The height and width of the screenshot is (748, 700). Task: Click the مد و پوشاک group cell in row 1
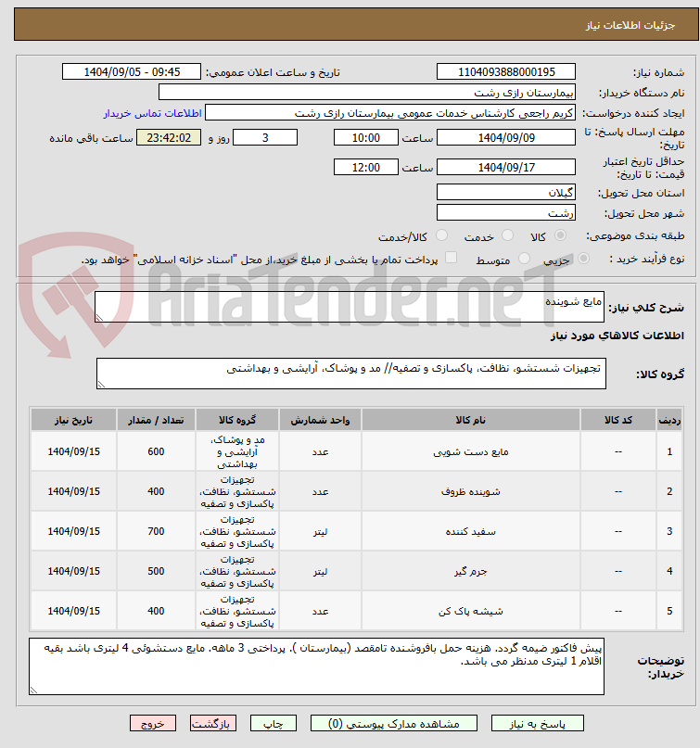pos(237,451)
